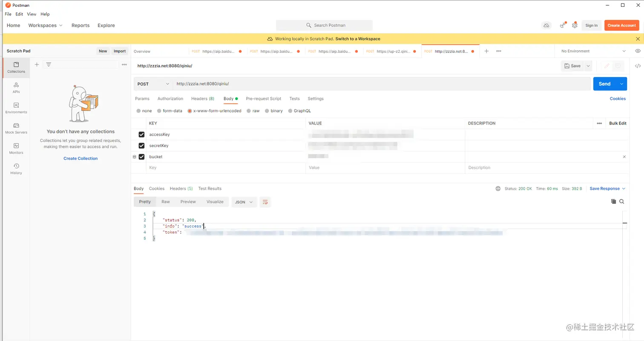Open the JSON response format dropdown

point(244,202)
